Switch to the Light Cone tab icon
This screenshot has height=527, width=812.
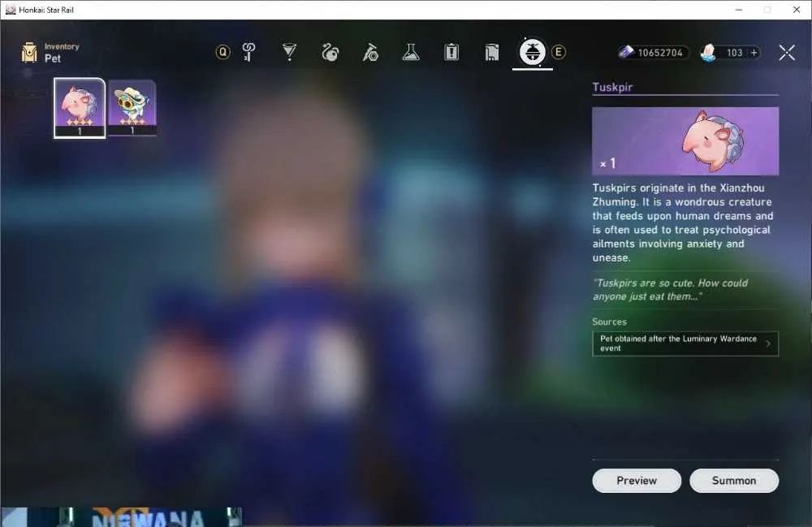tap(290, 52)
